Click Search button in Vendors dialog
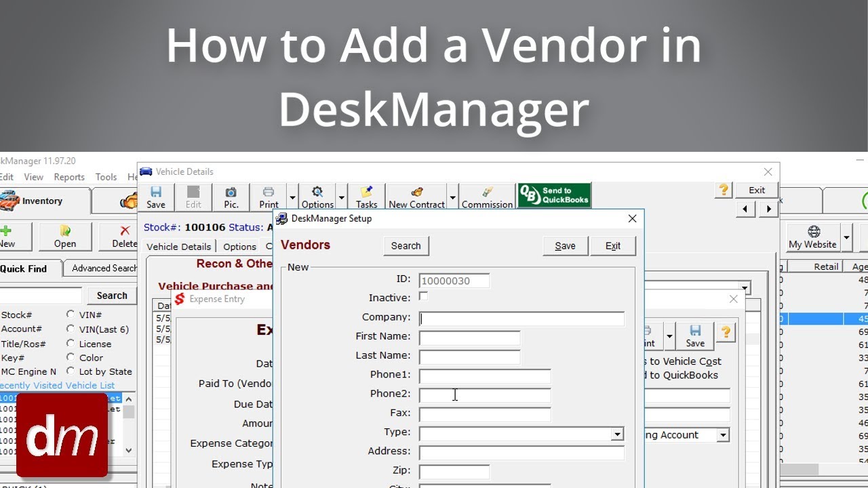The width and height of the screenshot is (868, 488). point(406,246)
